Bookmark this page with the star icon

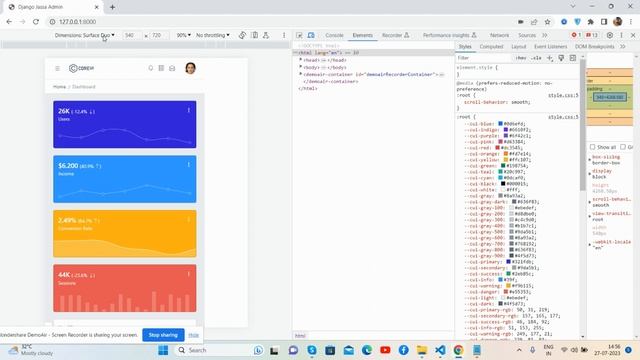coord(547,22)
